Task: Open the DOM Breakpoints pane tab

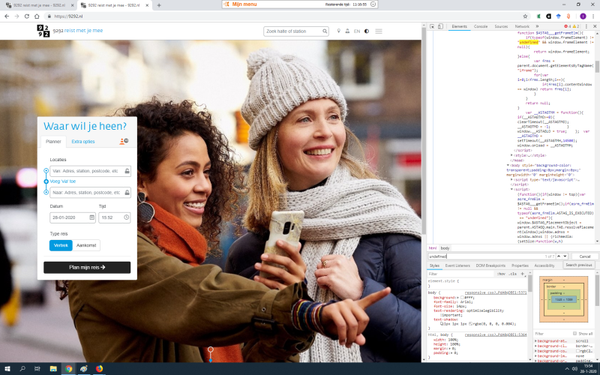Action: 491,266
